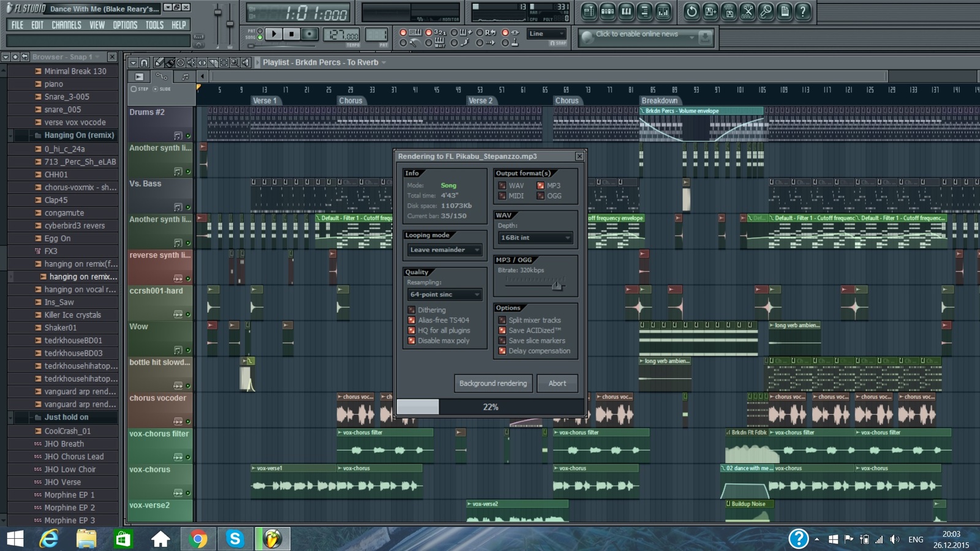The image size is (980, 551).
Task: Open the Playlist title dropdown arrow
Action: (383, 62)
